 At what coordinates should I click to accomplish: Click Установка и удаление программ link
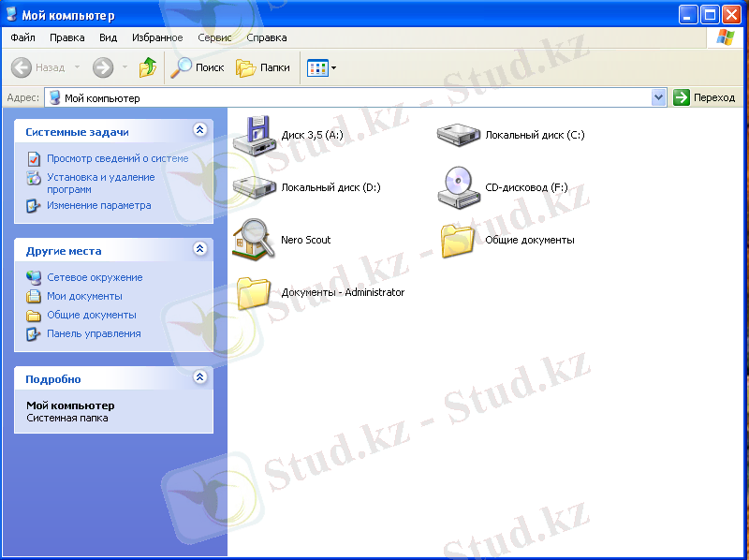(x=100, y=183)
